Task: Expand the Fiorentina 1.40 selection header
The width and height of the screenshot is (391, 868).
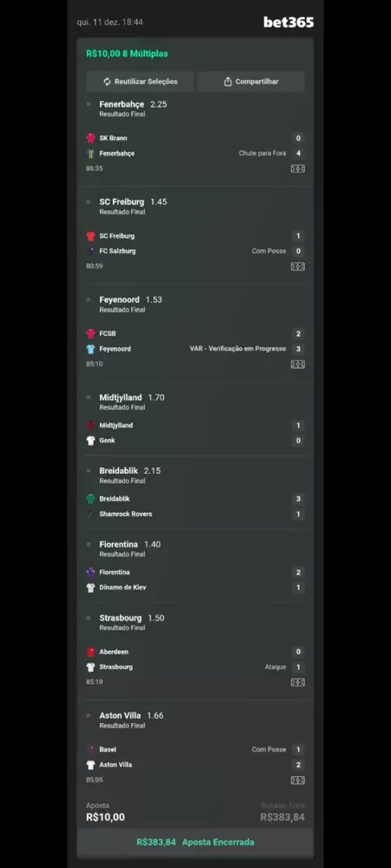Action: point(195,549)
